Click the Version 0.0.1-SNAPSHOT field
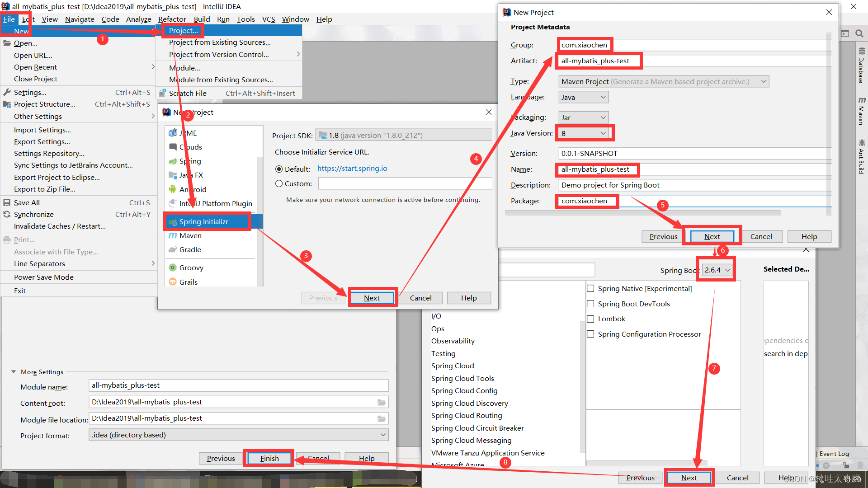This screenshot has width=868, height=488. pos(695,154)
